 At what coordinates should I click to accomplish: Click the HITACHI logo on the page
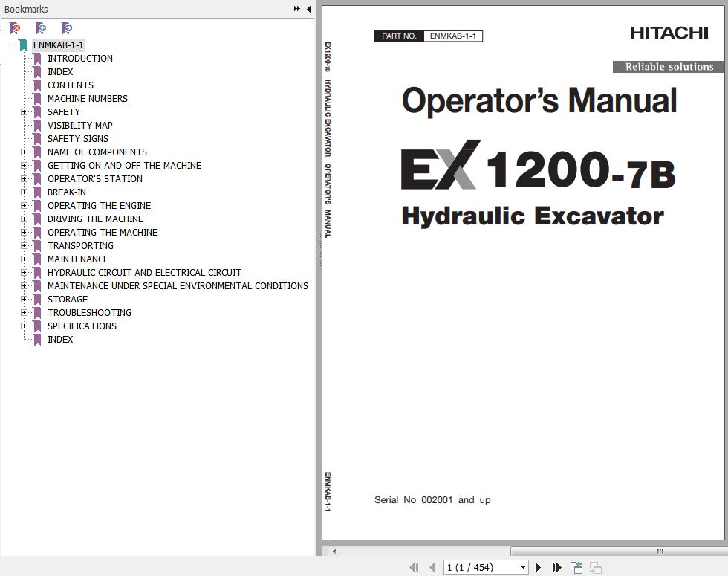669,33
